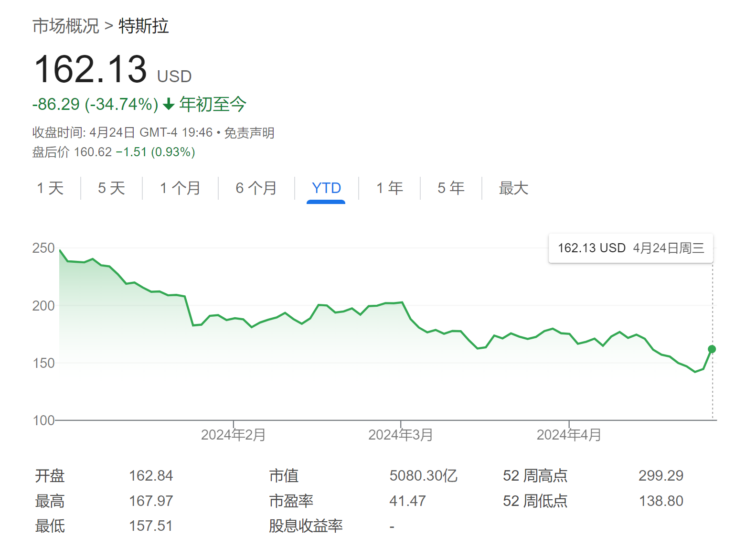Viewport: 756px width, 548px height.
Task: Click the 162.13 USD chart tooltip
Action: point(630,248)
